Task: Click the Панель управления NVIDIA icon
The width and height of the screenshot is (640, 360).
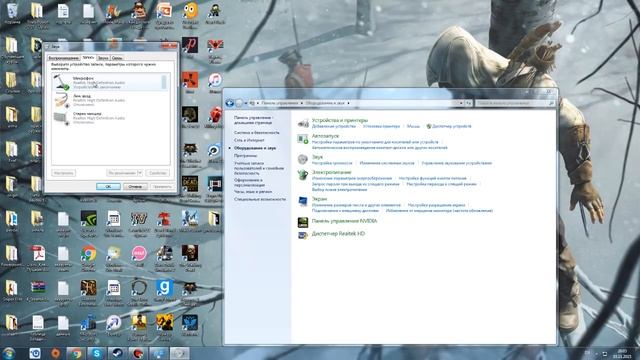Action: [x=302, y=222]
